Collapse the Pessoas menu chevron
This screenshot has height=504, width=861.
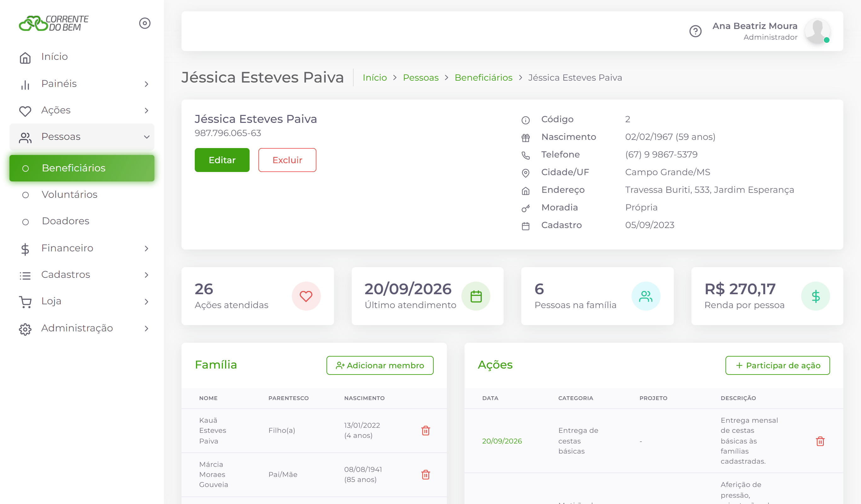(x=147, y=137)
